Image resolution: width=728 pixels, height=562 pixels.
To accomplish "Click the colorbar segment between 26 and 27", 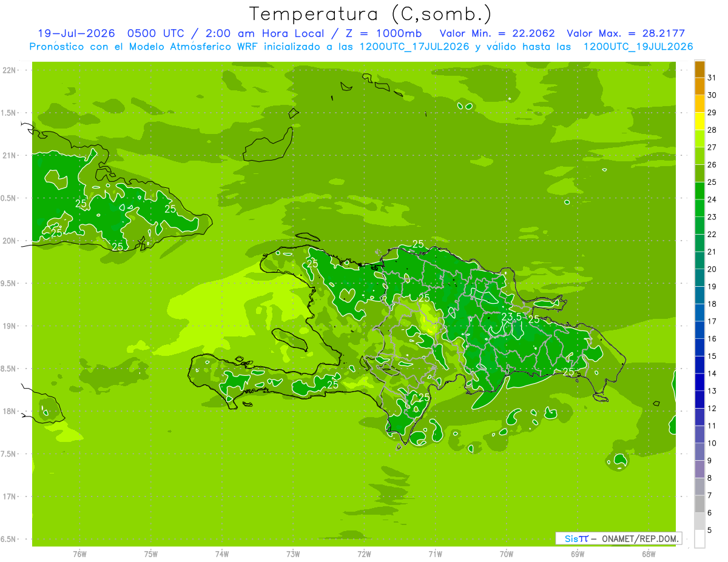I will (699, 156).
